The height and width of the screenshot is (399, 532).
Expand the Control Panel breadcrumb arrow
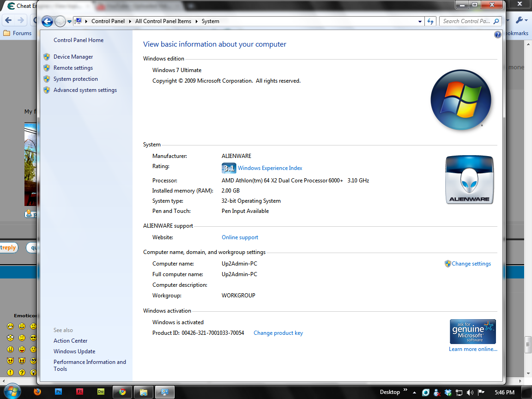click(130, 21)
